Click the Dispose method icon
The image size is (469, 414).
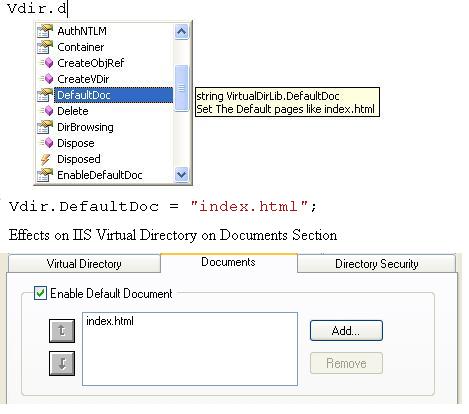tap(47, 143)
